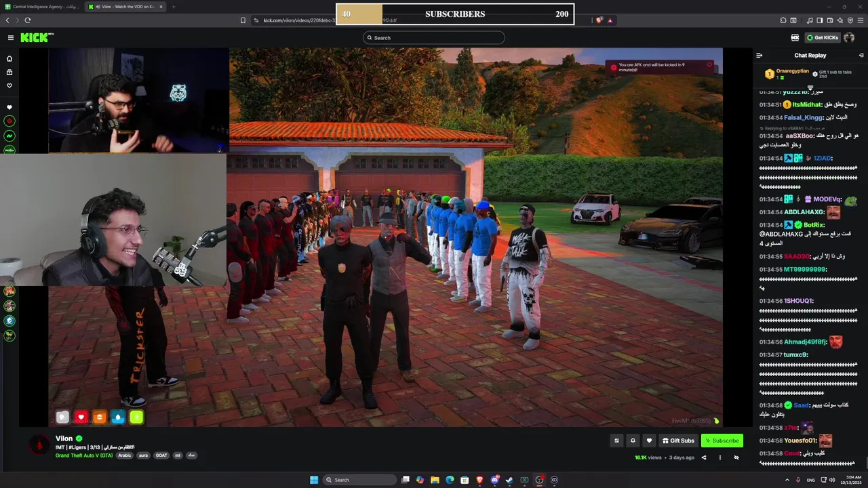Screen dimensions: 868x488
Task: Switch to the Vilon Kick VOD tab
Action: pyautogui.click(x=125, y=7)
